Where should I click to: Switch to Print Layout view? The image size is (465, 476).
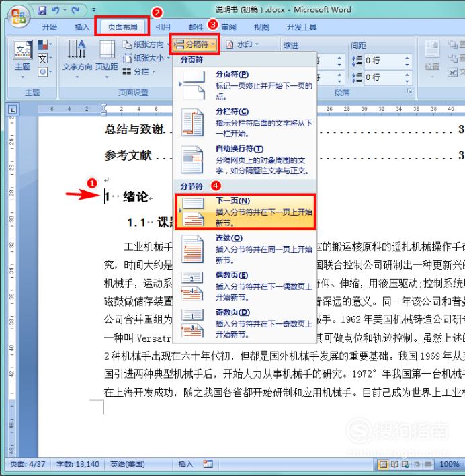384,464
